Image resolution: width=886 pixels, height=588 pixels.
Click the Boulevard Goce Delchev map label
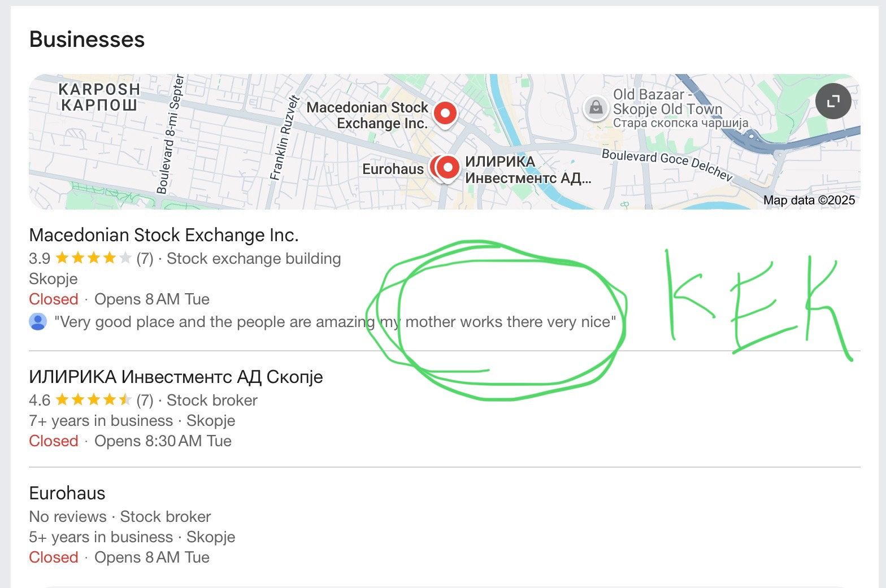pyautogui.click(x=667, y=163)
